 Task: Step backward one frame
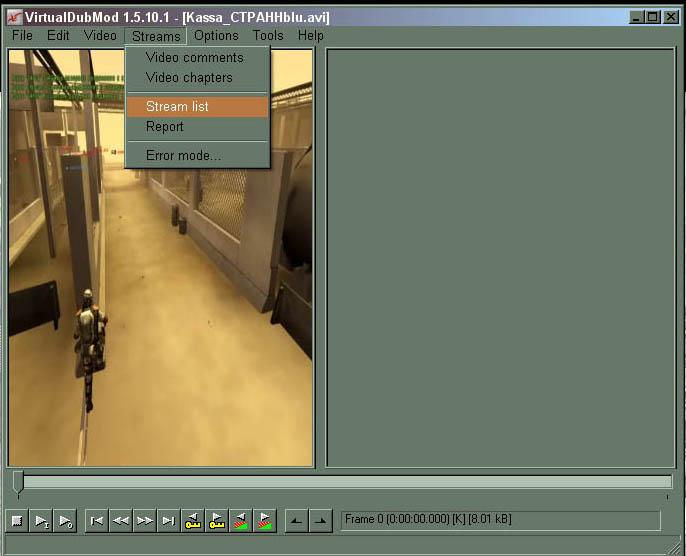click(121, 521)
